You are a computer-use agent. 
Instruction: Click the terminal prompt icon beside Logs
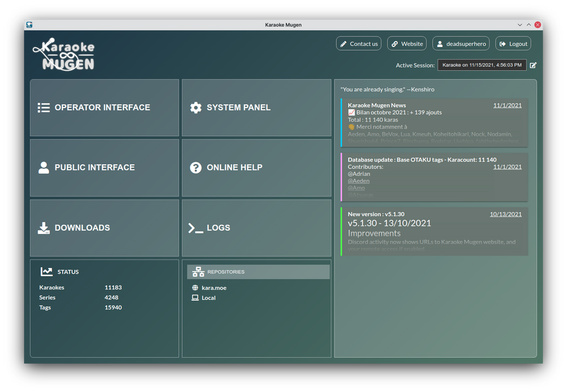pos(196,228)
